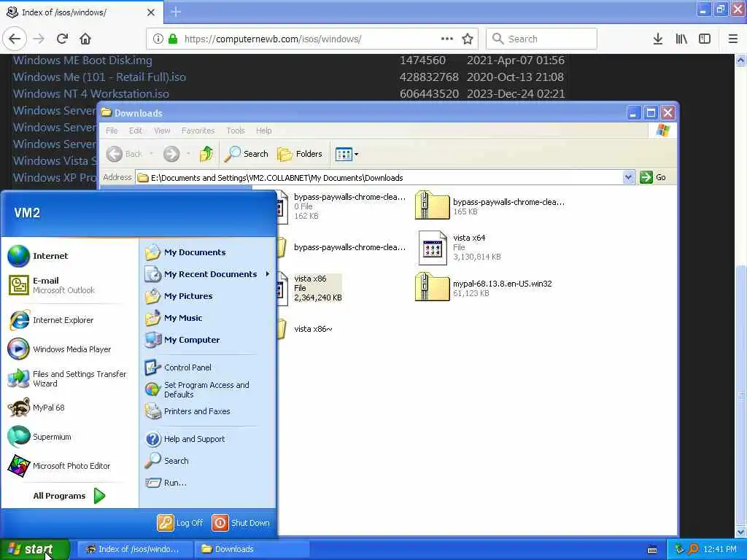
Task: Show site info for computernewb.com
Action: click(x=158, y=39)
